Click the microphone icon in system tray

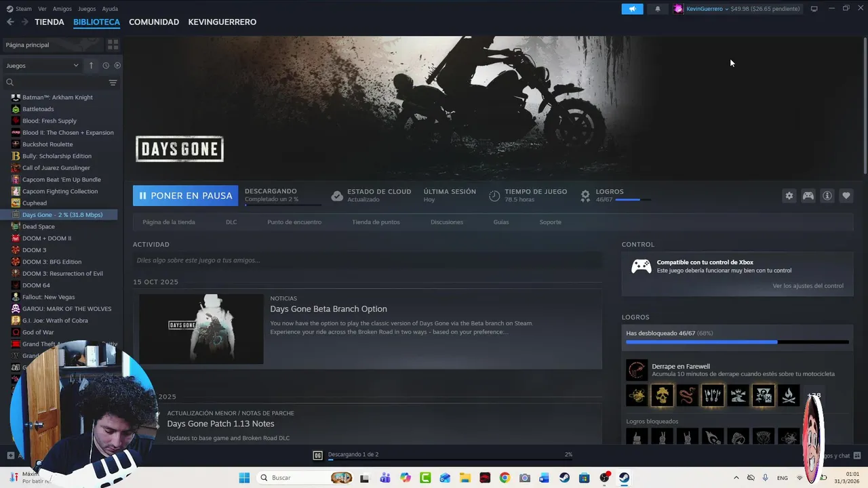pos(766,478)
